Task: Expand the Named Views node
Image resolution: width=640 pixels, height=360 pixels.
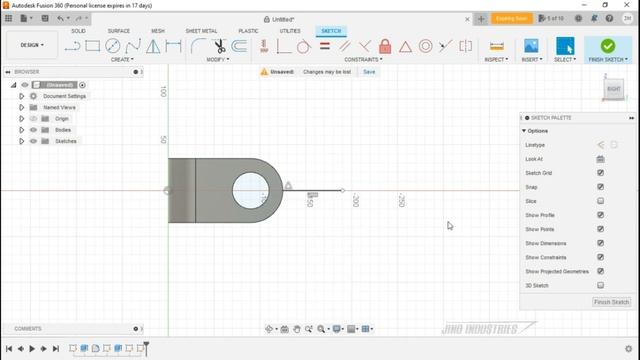Action: [22, 107]
